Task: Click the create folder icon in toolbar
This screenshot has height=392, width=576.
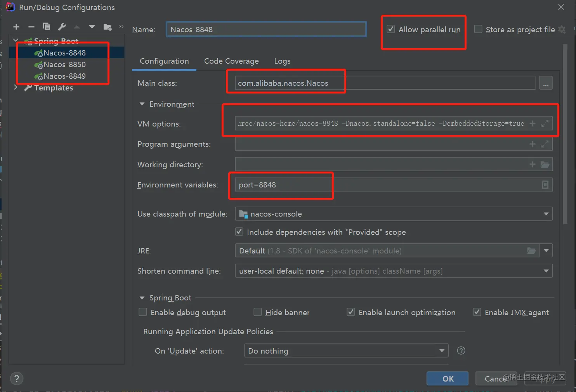Action: click(x=108, y=27)
